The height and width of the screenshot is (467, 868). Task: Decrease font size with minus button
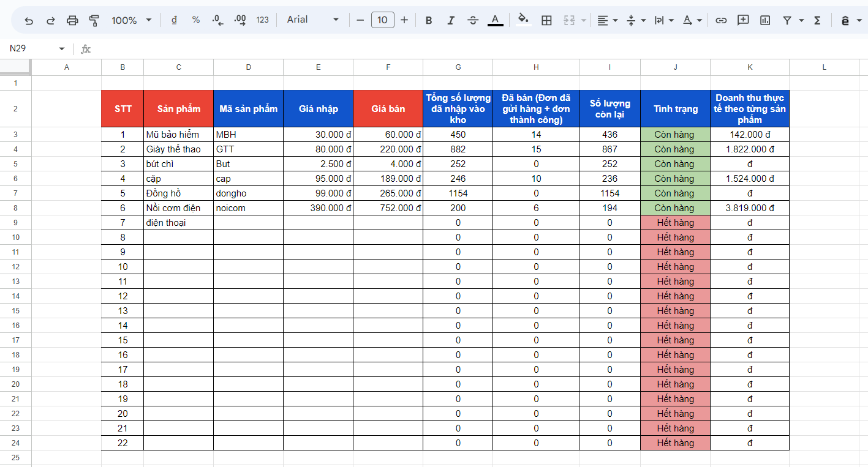[360, 20]
